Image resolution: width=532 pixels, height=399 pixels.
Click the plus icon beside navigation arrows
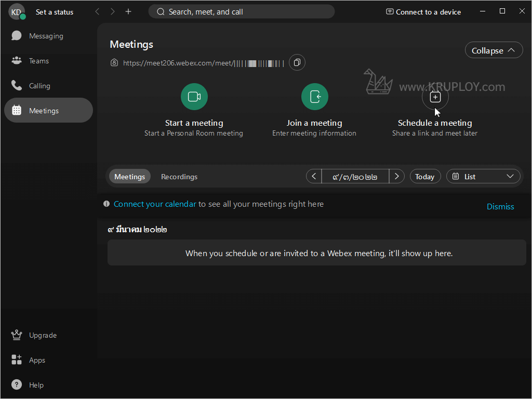128,12
